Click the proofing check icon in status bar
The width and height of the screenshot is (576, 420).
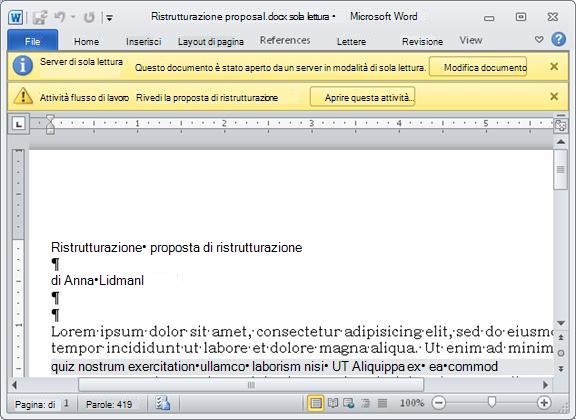point(162,403)
